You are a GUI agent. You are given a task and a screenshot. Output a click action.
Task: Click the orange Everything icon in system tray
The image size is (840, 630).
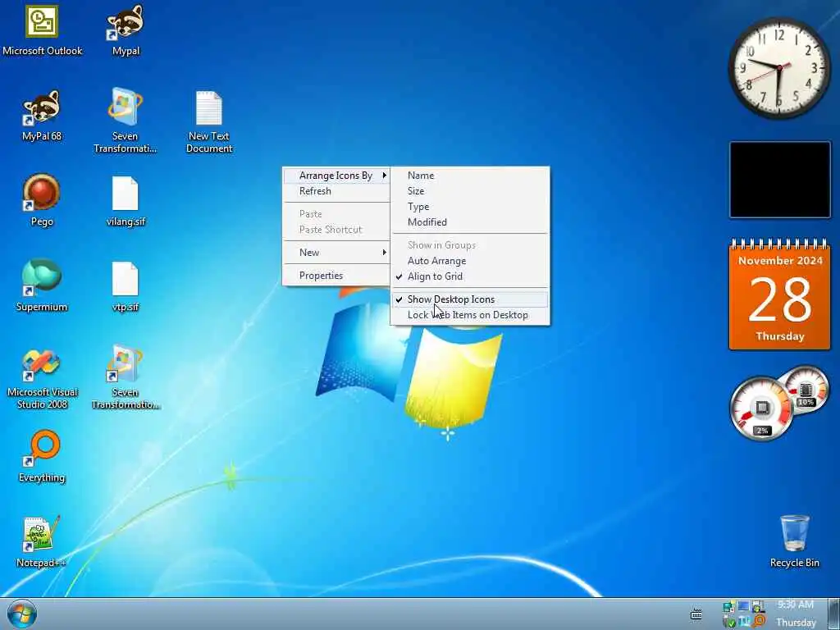point(759,620)
